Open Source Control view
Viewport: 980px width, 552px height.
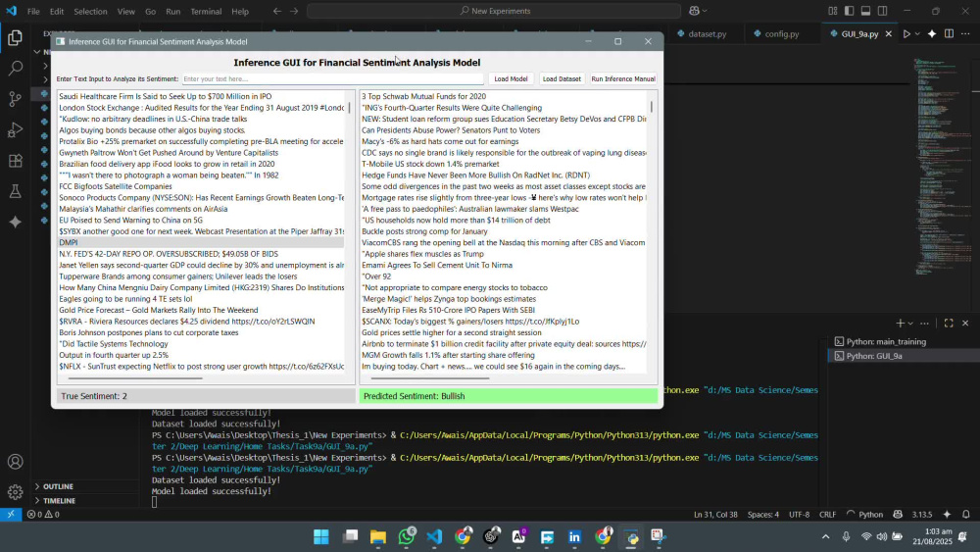click(x=15, y=99)
